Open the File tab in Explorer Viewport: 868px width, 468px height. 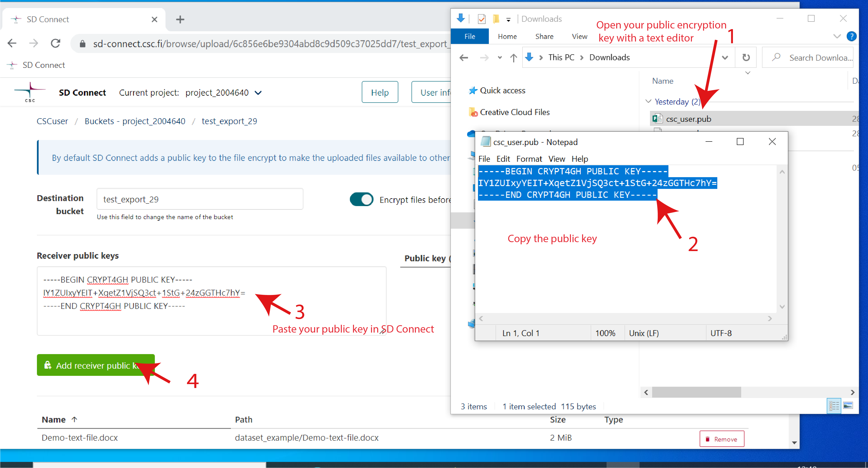469,37
